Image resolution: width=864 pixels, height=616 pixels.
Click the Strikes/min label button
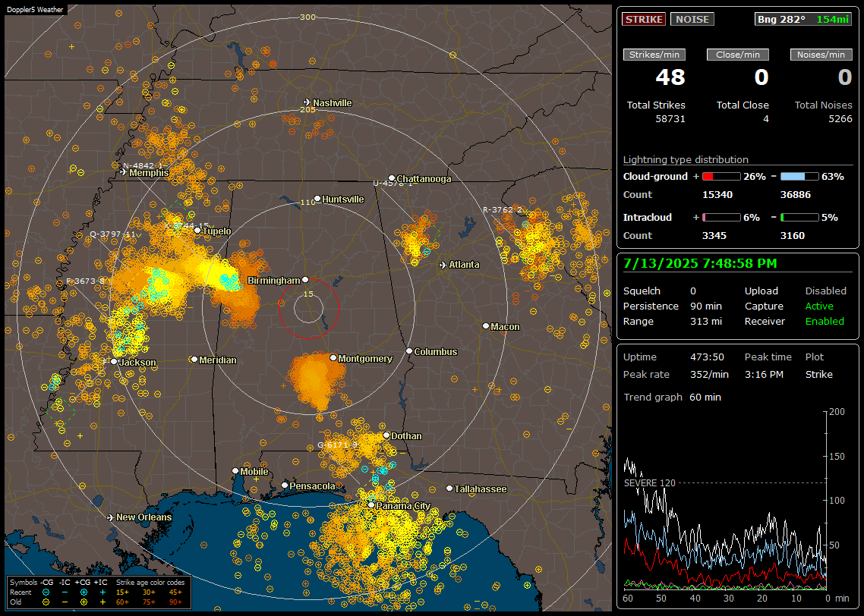click(x=654, y=55)
